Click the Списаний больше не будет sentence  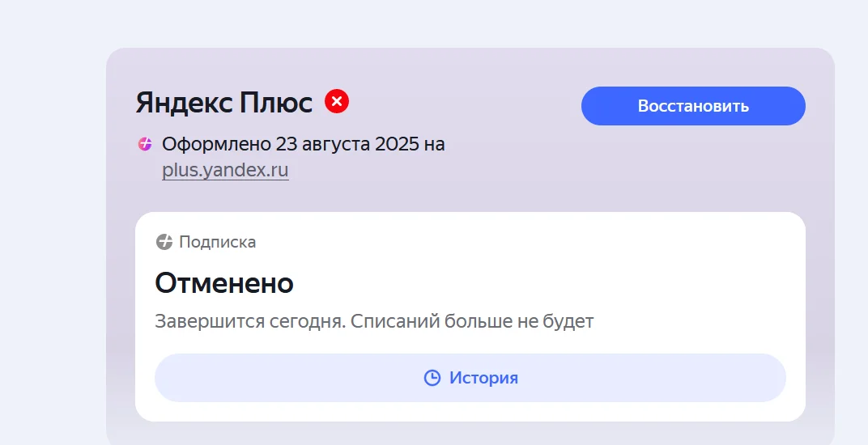click(x=472, y=321)
